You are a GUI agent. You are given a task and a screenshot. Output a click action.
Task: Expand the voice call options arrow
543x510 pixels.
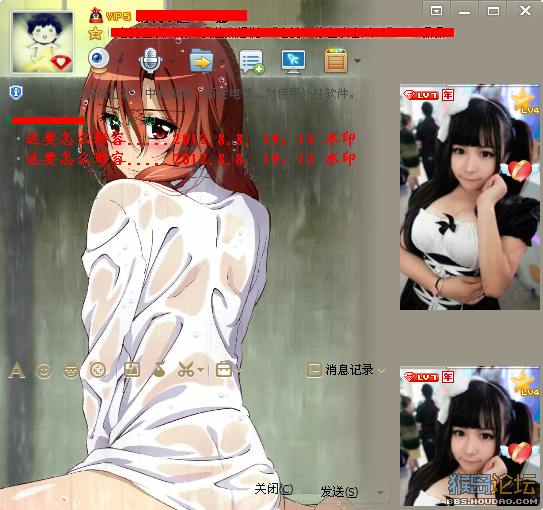point(171,61)
